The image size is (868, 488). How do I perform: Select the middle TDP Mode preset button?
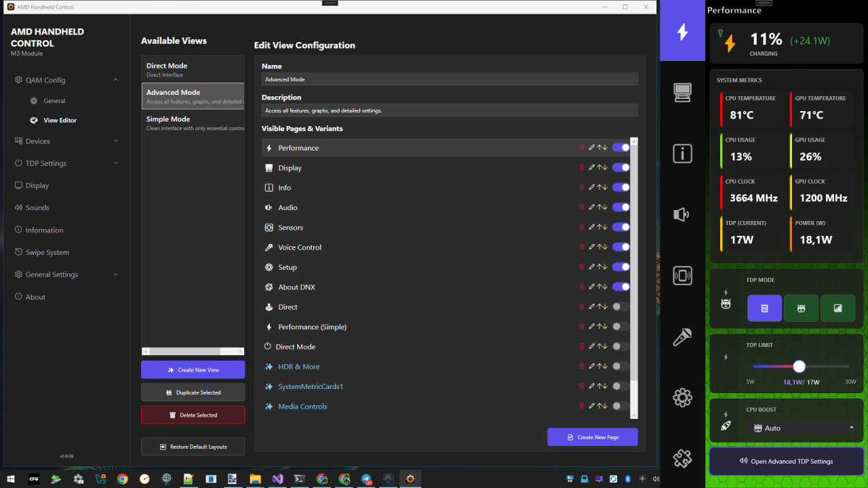pyautogui.click(x=801, y=308)
